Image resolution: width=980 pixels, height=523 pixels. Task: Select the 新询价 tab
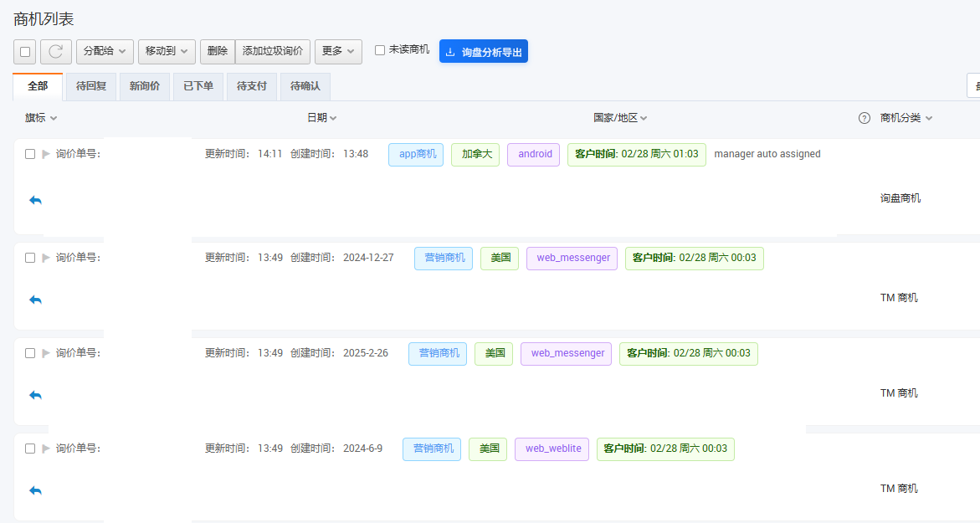[x=145, y=86]
